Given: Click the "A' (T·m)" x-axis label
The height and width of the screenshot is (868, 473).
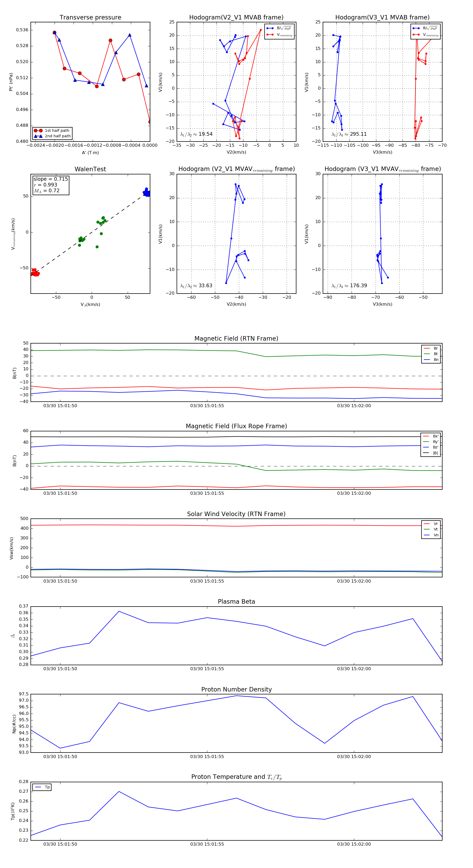Looking at the screenshot, I should [x=90, y=153].
